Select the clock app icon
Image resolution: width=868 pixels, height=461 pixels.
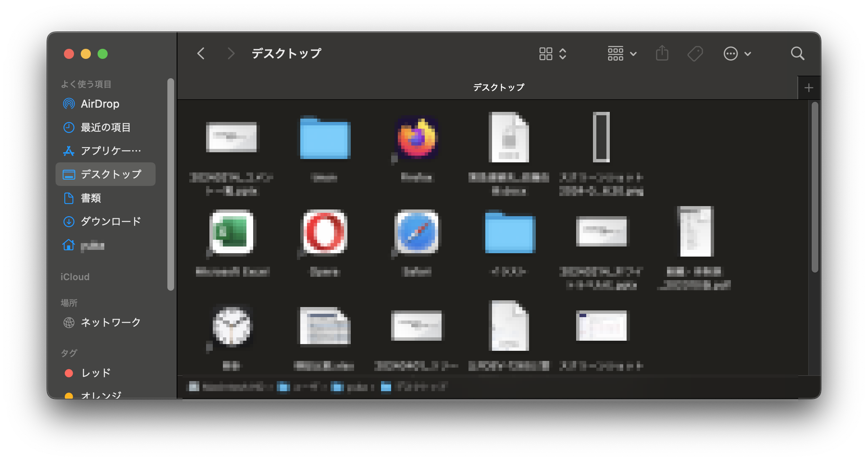tap(232, 326)
